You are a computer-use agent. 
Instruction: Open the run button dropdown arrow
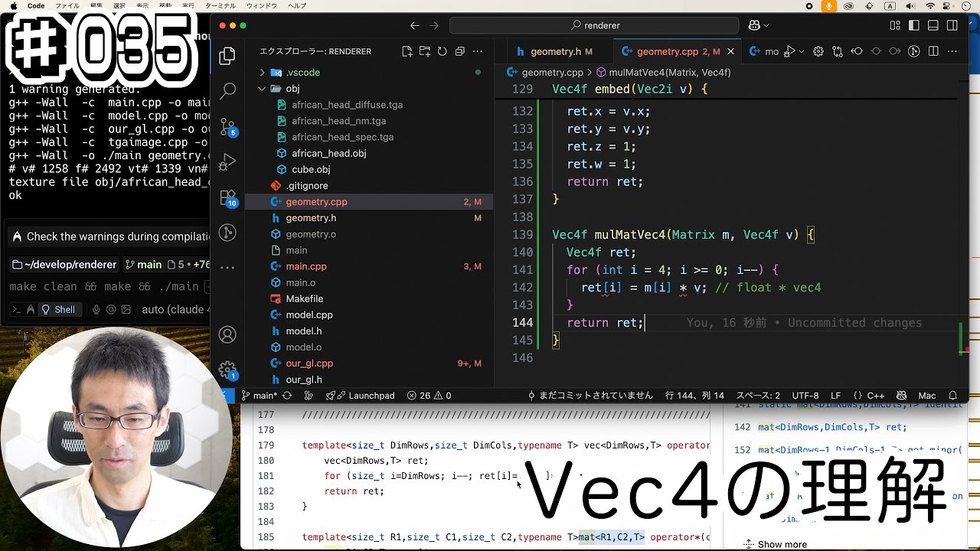pos(801,51)
